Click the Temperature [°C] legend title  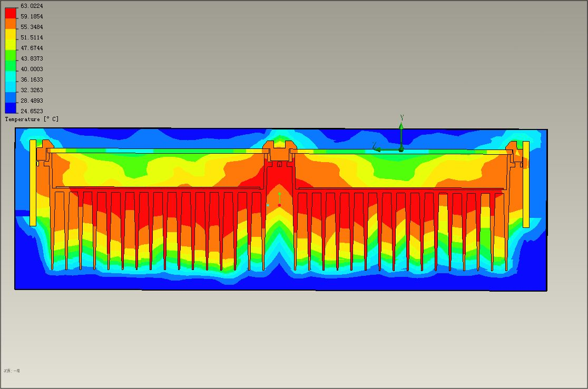pyautogui.click(x=32, y=119)
